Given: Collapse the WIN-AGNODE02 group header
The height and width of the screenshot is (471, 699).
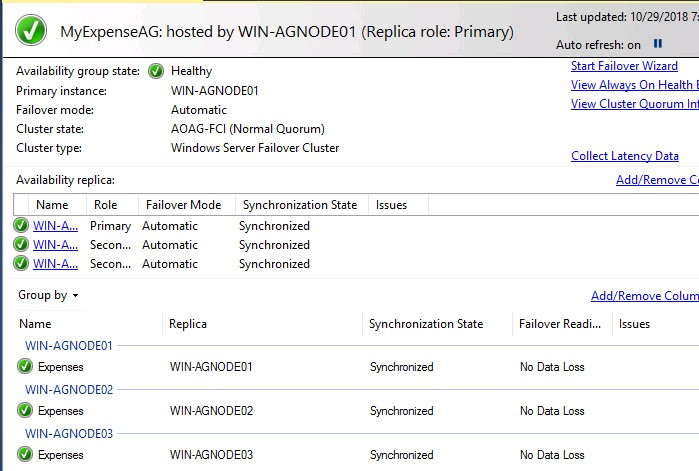Looking at the screenshot, I should point(69,390).
